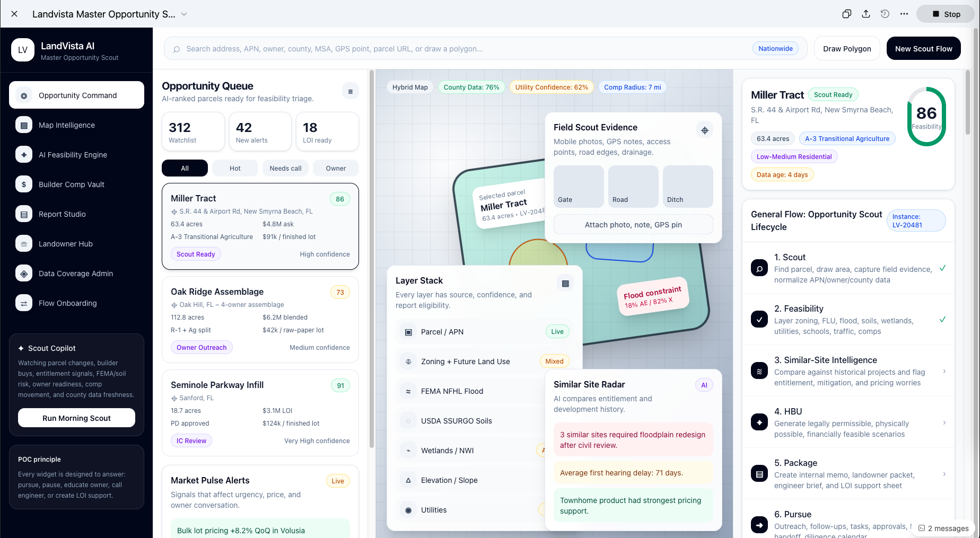Enable the Hot filter in Opportunity Queue

coord(234,168)
